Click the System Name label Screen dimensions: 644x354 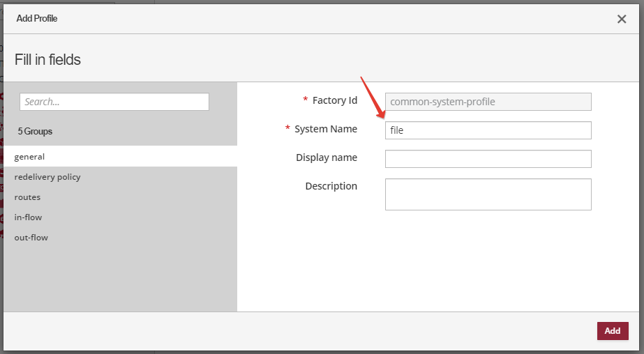pyautogui.click(x=325, y=129)
